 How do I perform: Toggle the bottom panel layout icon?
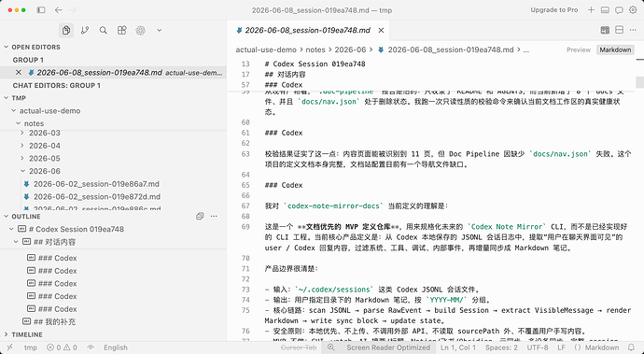point(605,10)
